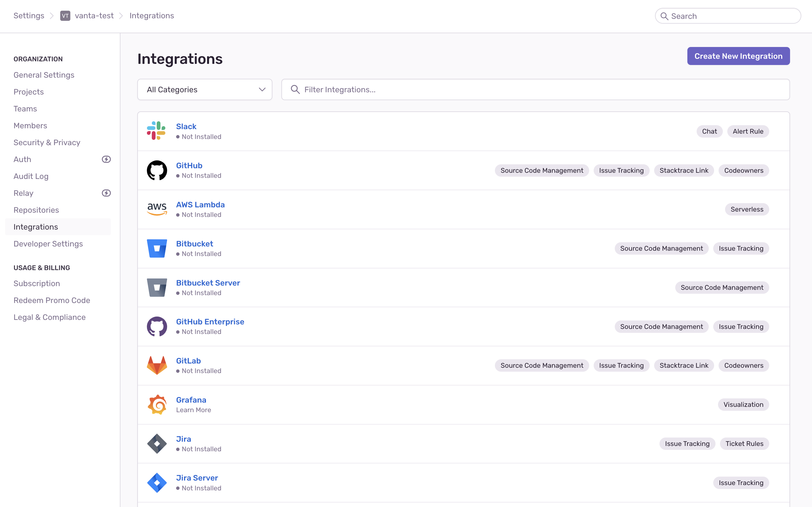Click the blue Bitbucket logo icon

(x=156, y=248)
